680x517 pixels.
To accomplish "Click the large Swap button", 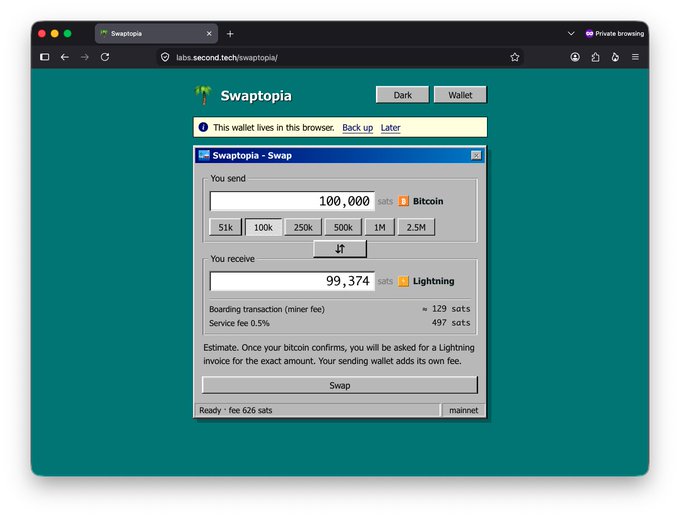I will pos(340,385).
